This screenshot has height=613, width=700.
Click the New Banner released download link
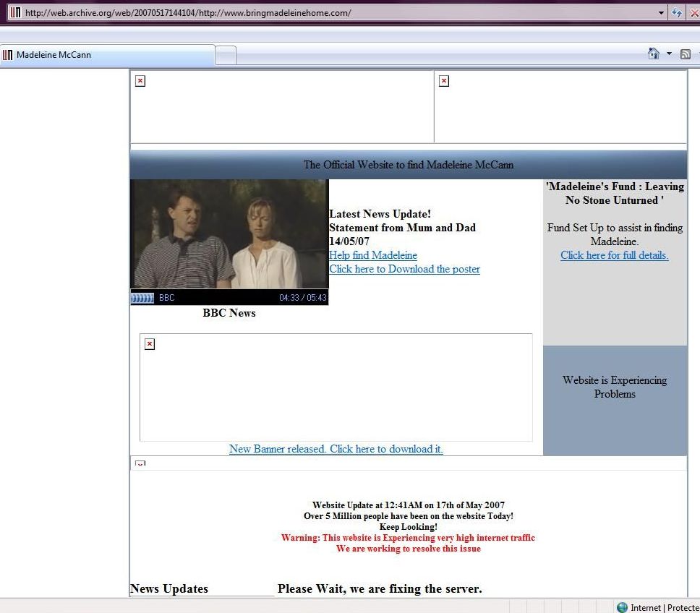pyautogui.click(x=336, y=449)
